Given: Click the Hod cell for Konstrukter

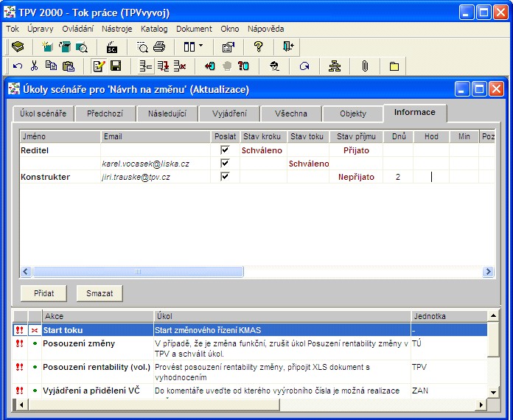Looking at the screenshot, I should click(x=431, y=177).
